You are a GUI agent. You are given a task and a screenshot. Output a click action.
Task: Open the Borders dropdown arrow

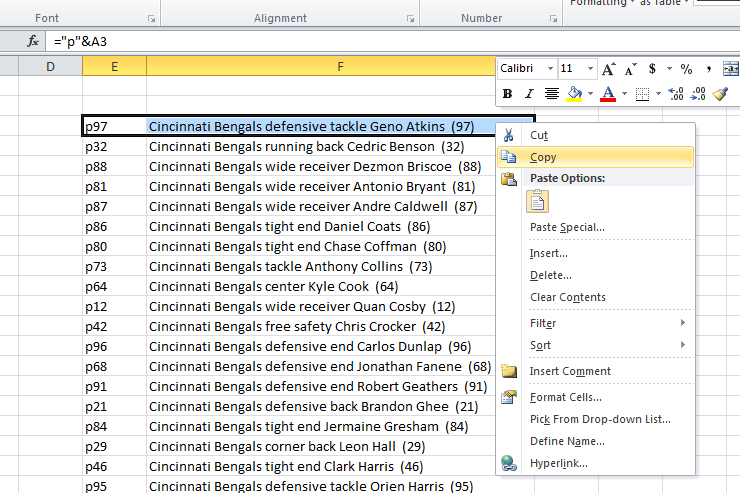tap(658, 94)
